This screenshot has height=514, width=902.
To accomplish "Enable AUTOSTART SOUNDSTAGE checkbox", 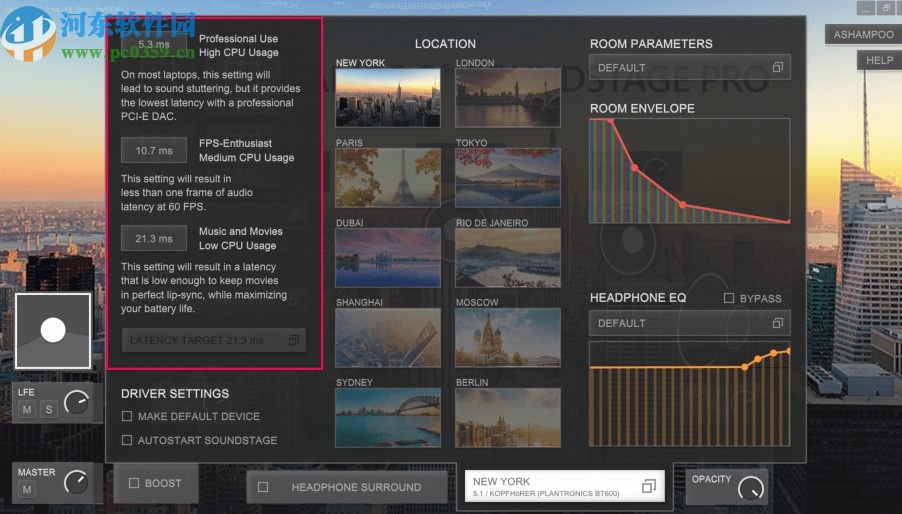I will pos(127,440).
